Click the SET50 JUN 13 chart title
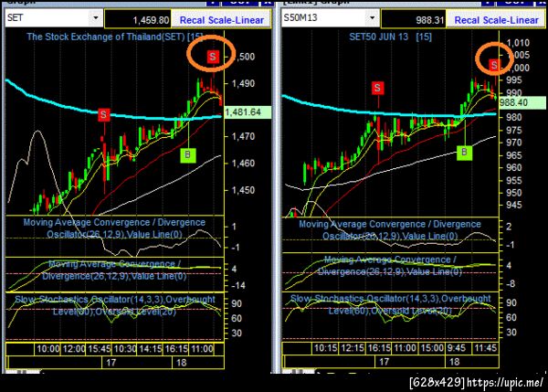This screenshot has width=548, height=392. point(390,37)
